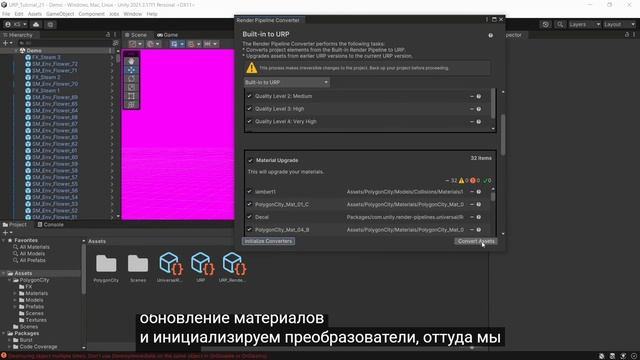This screenshot has height=360, width=640.
Task: Open the Window menu
Action: click(x=133, y=14)
